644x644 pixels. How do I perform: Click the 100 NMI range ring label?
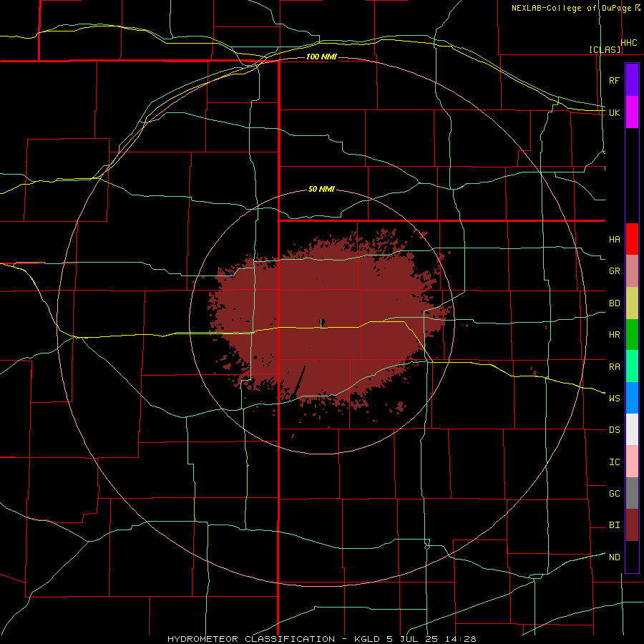pos(321,57)
